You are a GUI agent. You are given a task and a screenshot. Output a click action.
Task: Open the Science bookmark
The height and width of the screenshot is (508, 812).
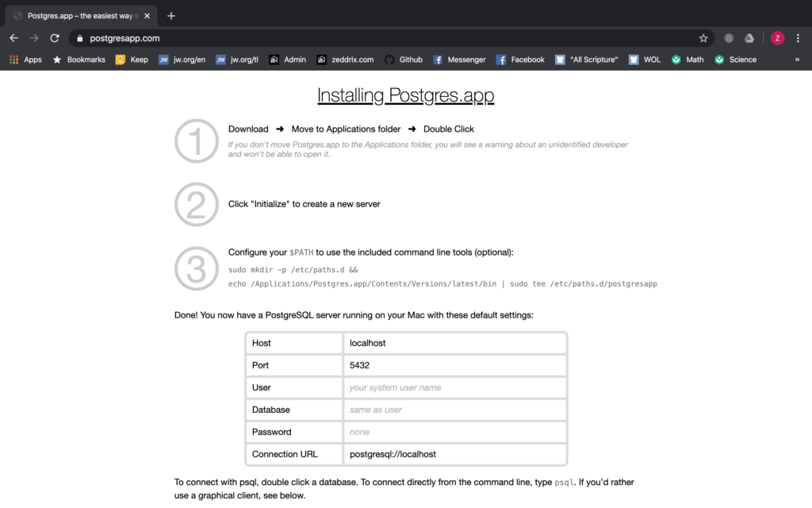pyautogui.click(x=736, y=60)
